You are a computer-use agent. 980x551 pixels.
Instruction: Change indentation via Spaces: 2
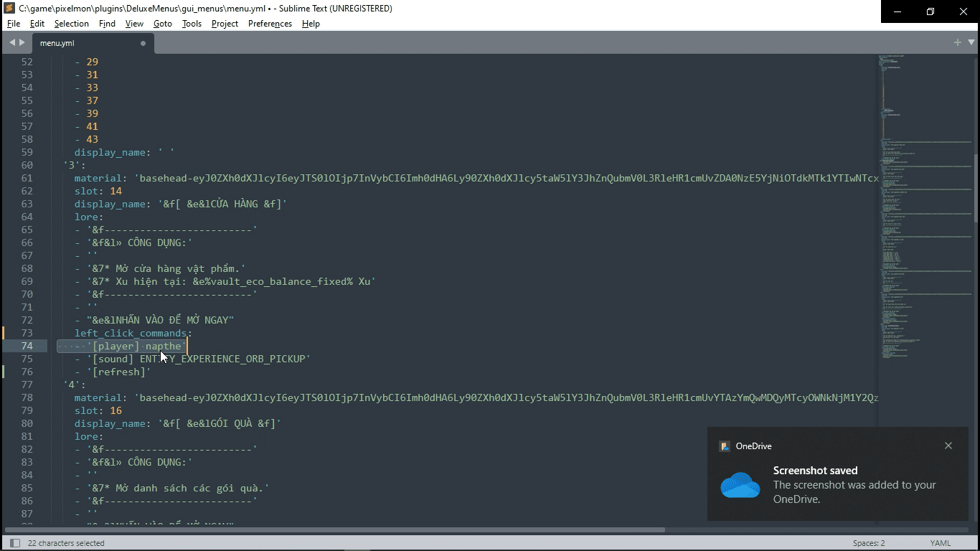click(869, 543)
